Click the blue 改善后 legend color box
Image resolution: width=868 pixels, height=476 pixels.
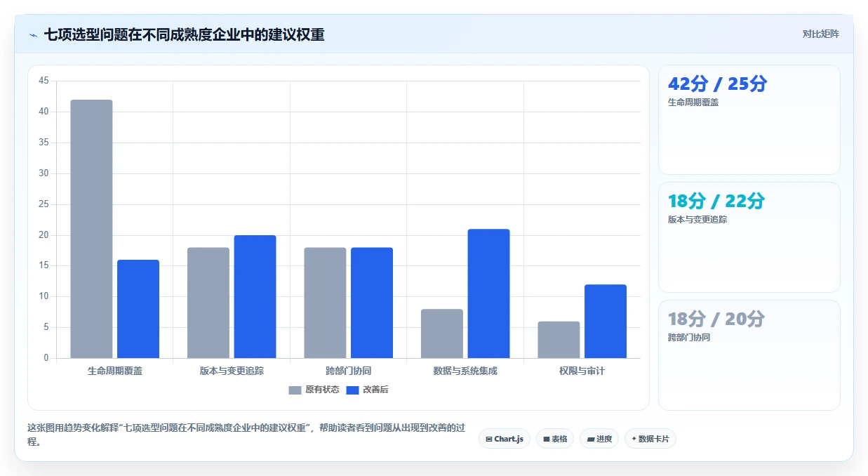pos(352,390)
